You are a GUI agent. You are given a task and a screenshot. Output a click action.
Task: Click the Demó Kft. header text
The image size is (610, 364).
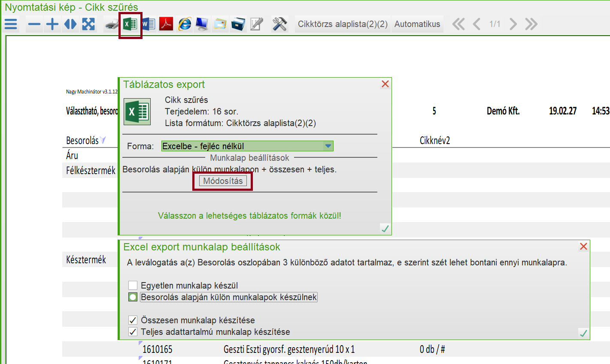[x=503, y=111]
